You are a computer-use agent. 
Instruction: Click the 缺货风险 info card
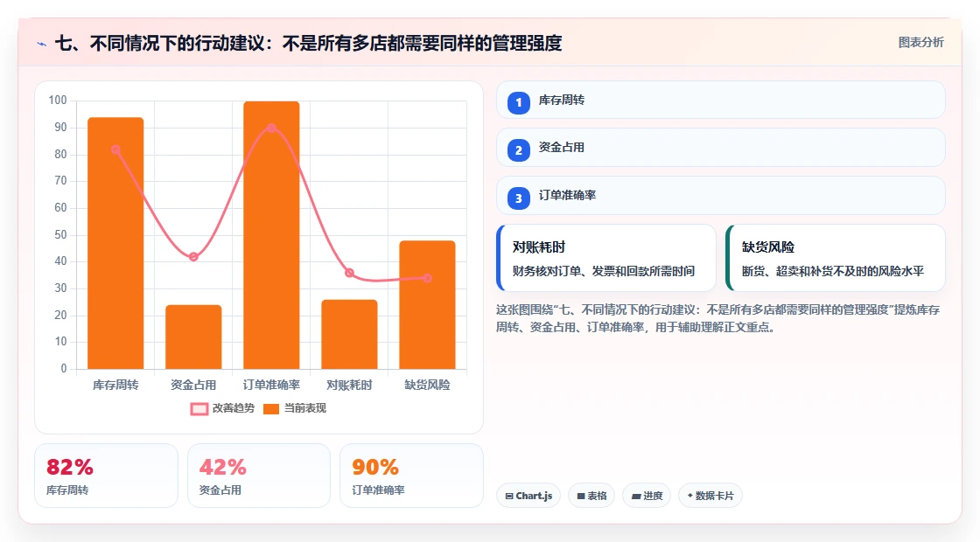(835, 258)
